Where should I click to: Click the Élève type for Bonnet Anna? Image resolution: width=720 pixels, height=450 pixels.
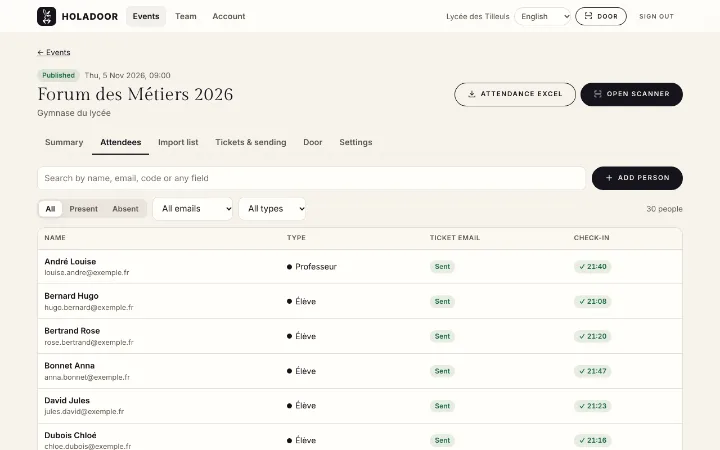[301, 371]
